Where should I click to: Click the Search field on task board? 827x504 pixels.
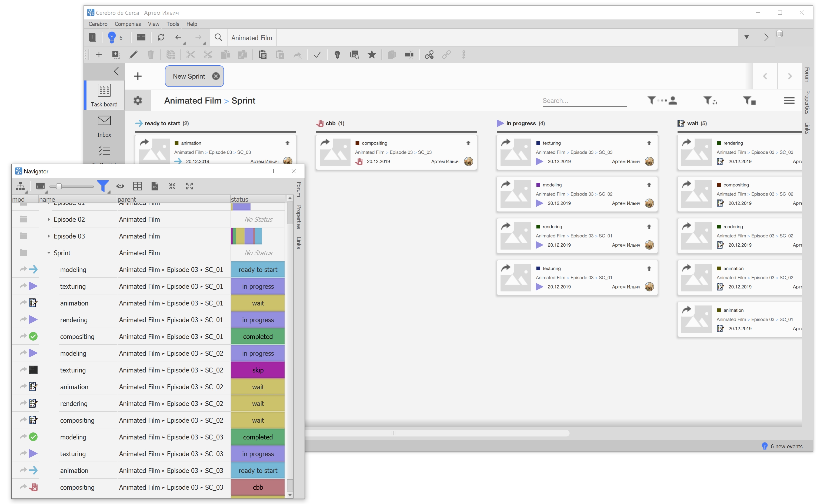pyautogui.click(x=584, y=100)
